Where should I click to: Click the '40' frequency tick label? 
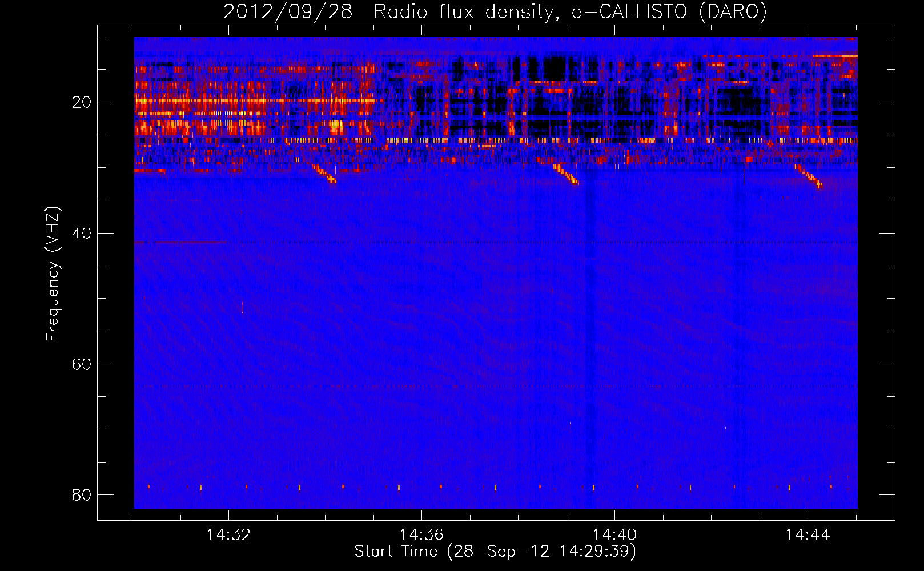tap(82, 233)
